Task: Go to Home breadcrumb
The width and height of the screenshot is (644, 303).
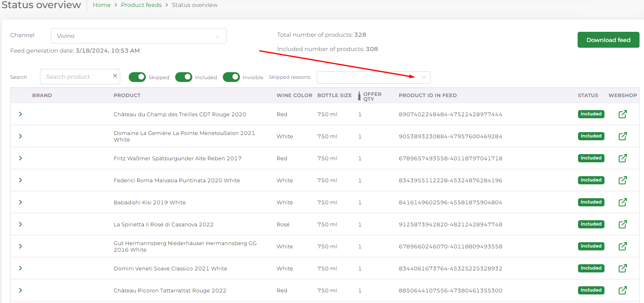Action: click(102, 5)
